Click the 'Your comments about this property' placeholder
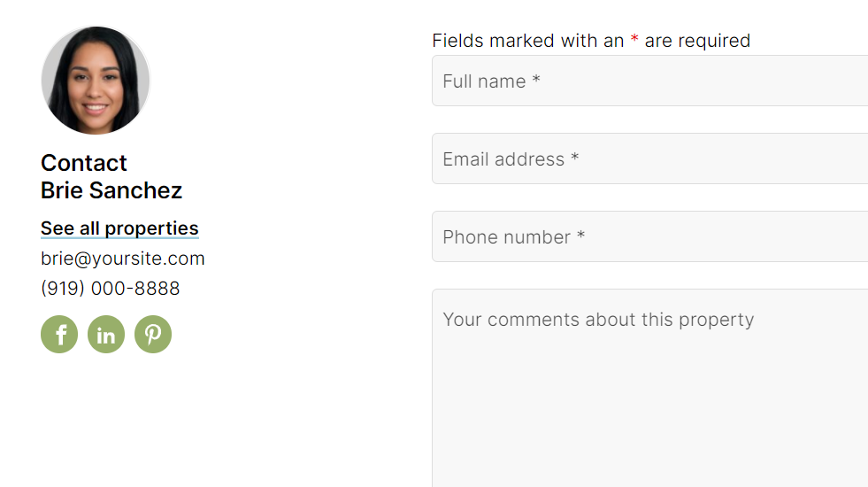 [598, 320]
